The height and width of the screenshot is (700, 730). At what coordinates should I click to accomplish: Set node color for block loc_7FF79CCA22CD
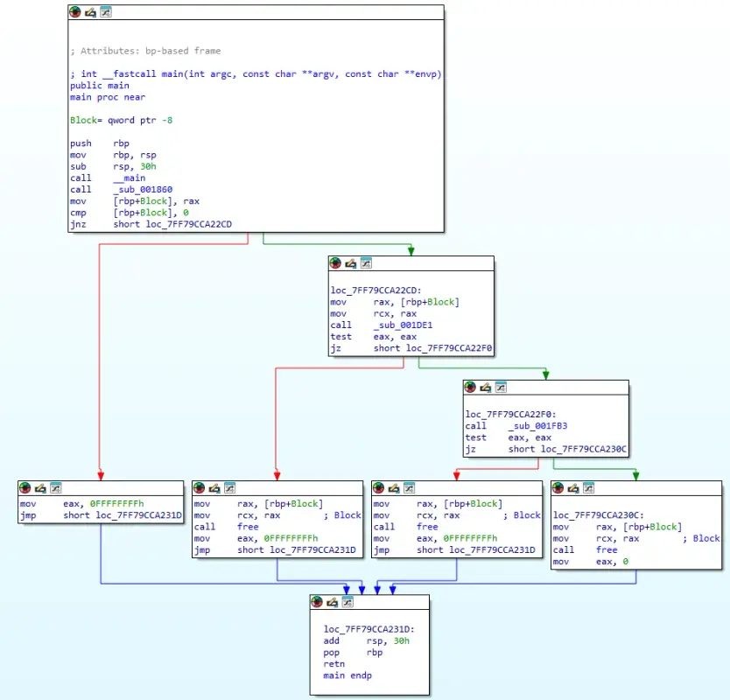[335, 263]
